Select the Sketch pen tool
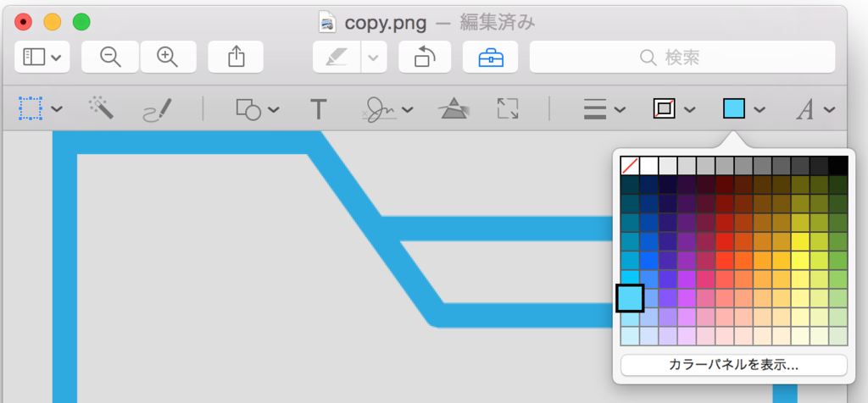868x403 pixels. click(x=158, y=109)
